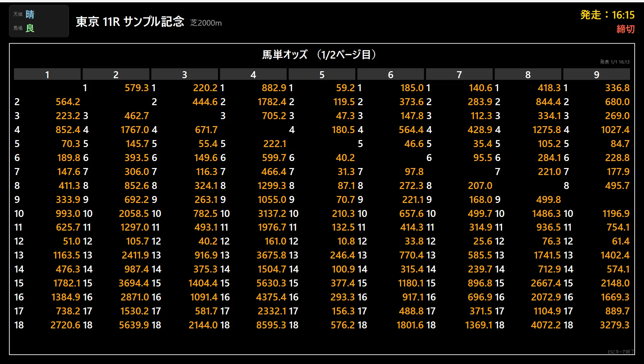Click odds value 1196.9
The height and width of the screenshot is (364, 644).
[616, 214]
